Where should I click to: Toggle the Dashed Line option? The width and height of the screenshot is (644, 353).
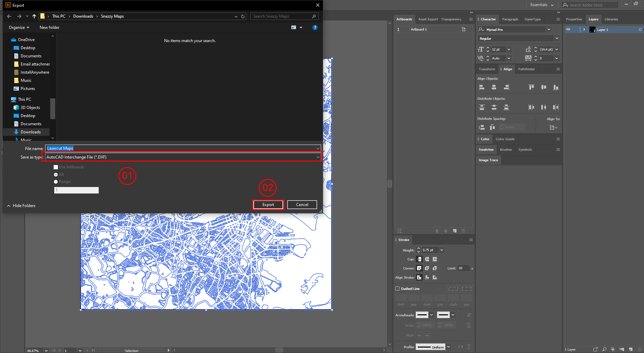tap(397, 289)
